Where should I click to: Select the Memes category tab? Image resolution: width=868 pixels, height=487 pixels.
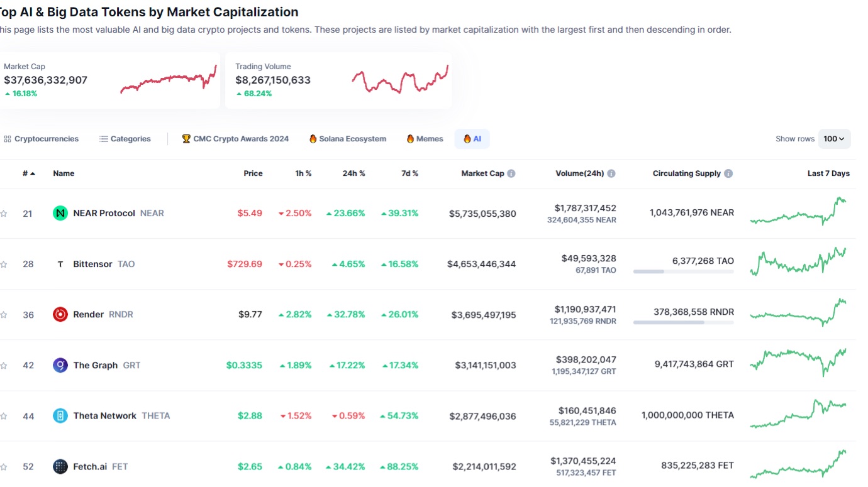pyautogui.click(x=425, y=139)
